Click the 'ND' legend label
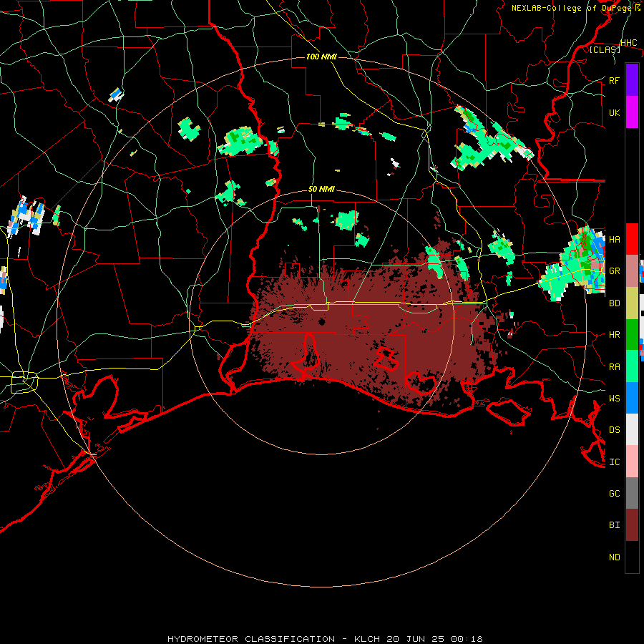 pos(614,557)
